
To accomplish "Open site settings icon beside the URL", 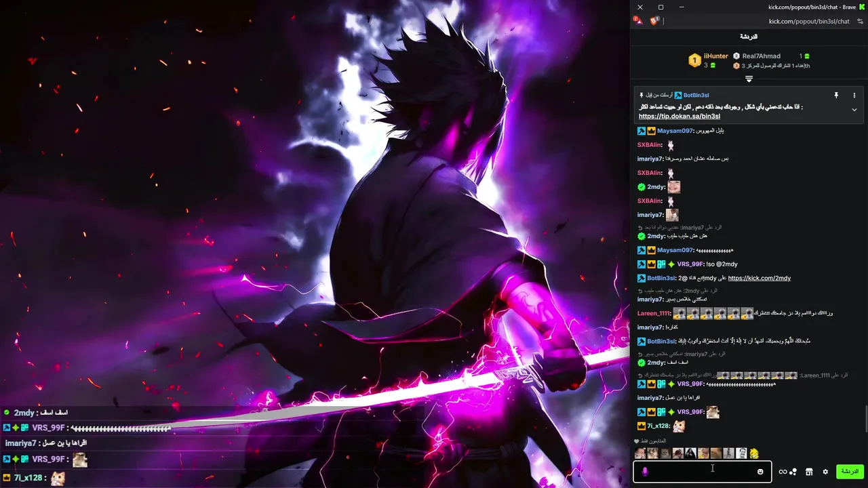I will (x=860, y=21).
